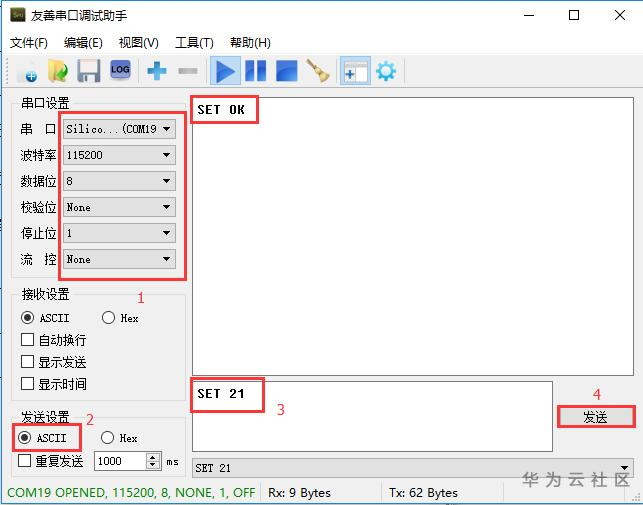The width and height of the screenshot is (643, 505).
Task: Open the baud rate 115200 dropdown
Action: [119, 155]
